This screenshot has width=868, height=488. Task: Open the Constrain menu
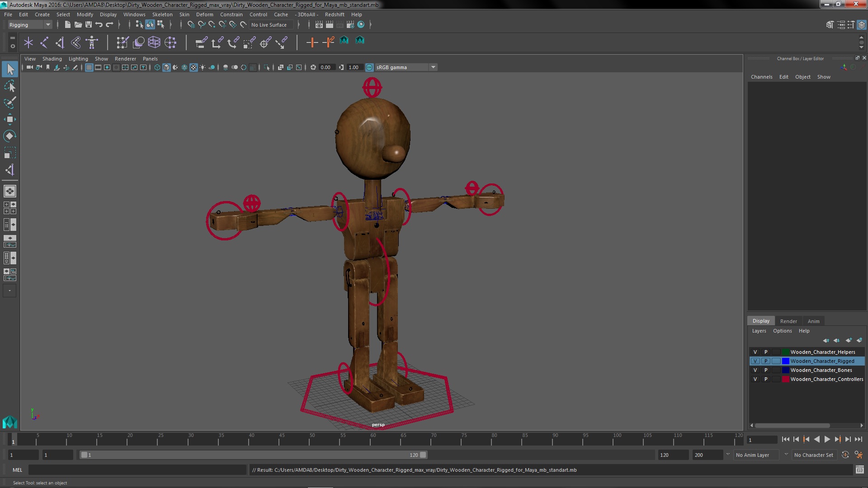pyautogui.click(x=231, y=14)
